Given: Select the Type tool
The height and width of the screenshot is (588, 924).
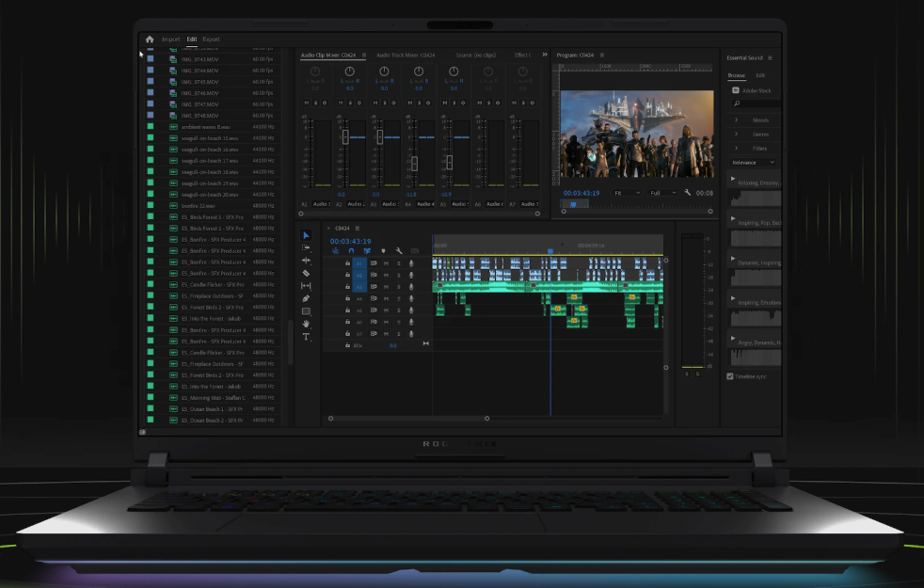Looking at the screenshot, I should [306, 337].
